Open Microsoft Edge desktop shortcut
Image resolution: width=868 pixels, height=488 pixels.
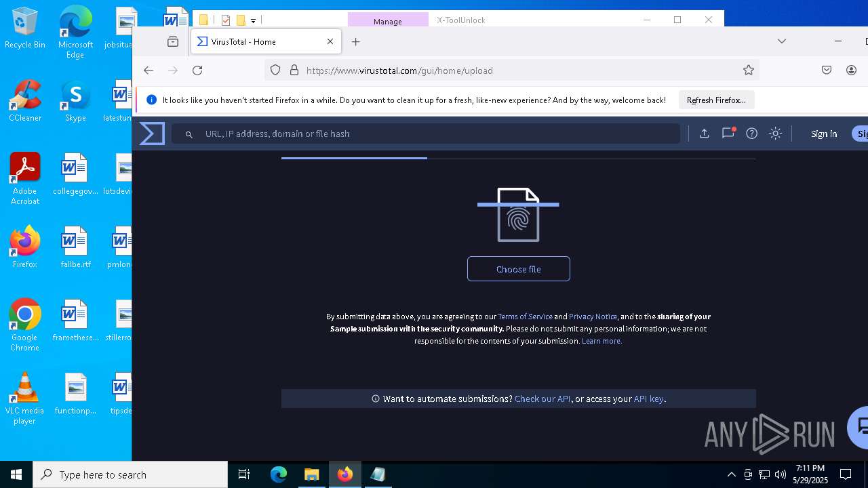(x=75, y=32)
